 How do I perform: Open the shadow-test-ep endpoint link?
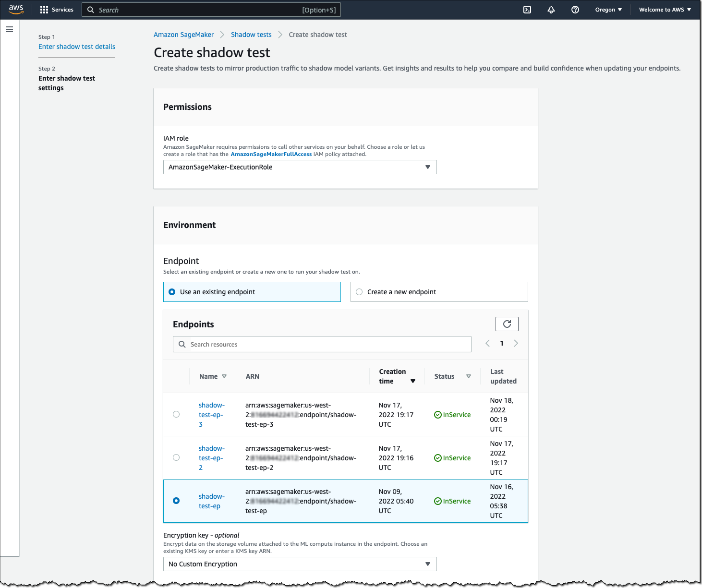[211, 501]
